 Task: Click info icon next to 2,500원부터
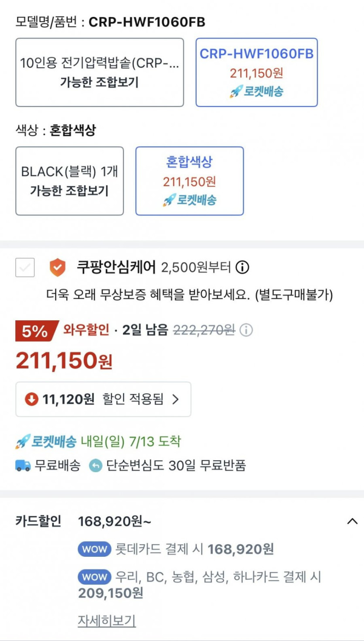pyautogui.click(x=242, y=267)
